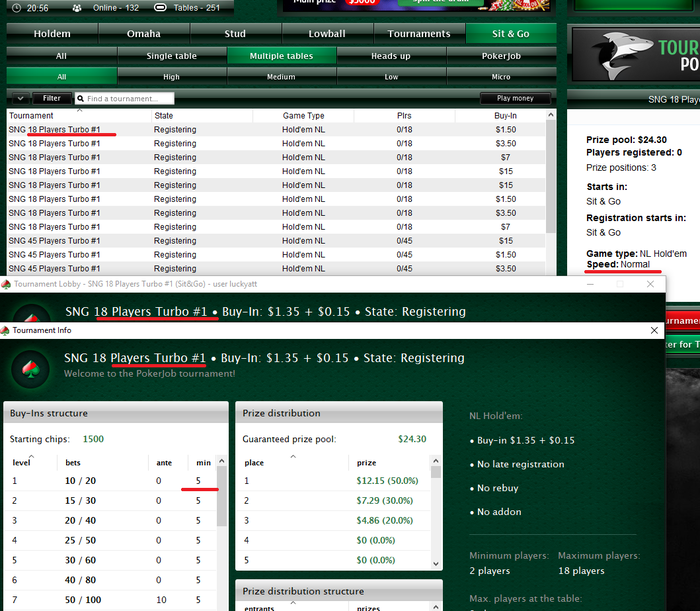700x611 pixels.
Task: Switch to the Stud tab
Action: [x=235, y=33]
